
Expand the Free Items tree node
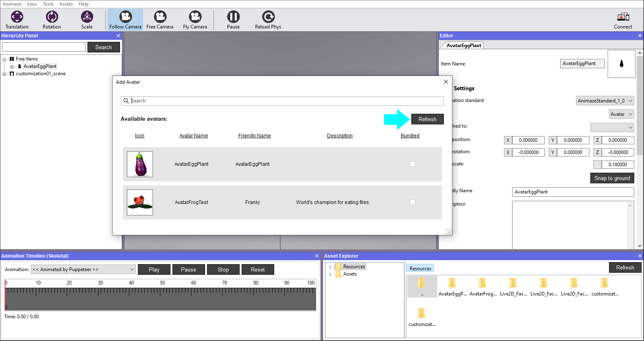(4, 59)
